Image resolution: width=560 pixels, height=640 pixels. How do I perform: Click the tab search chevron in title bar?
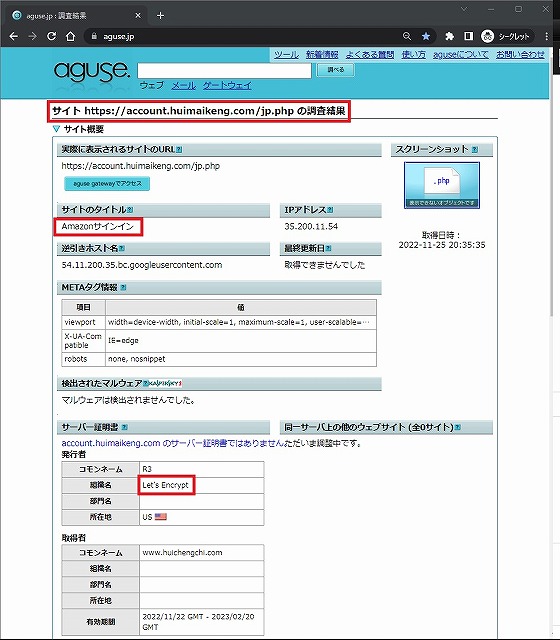pos(464,9)
